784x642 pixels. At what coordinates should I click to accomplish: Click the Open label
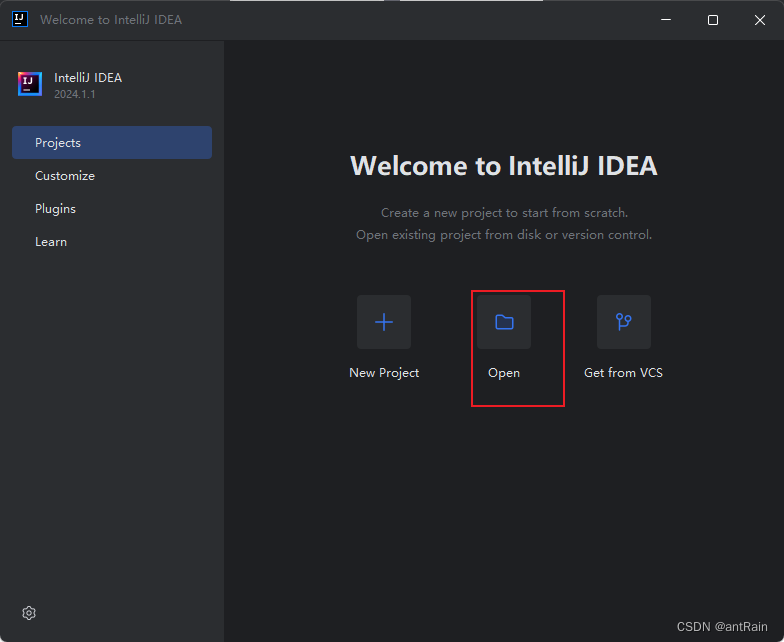point(504,373)
